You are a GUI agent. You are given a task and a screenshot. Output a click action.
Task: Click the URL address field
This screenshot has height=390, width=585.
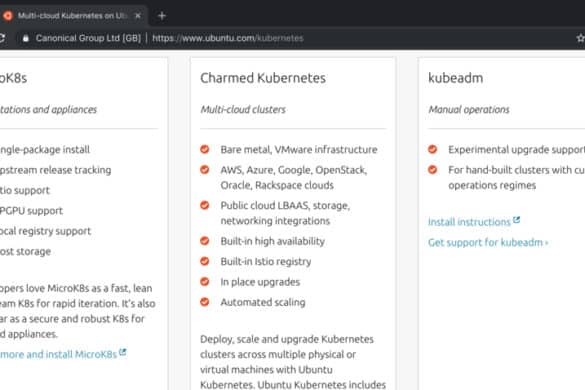228,38
